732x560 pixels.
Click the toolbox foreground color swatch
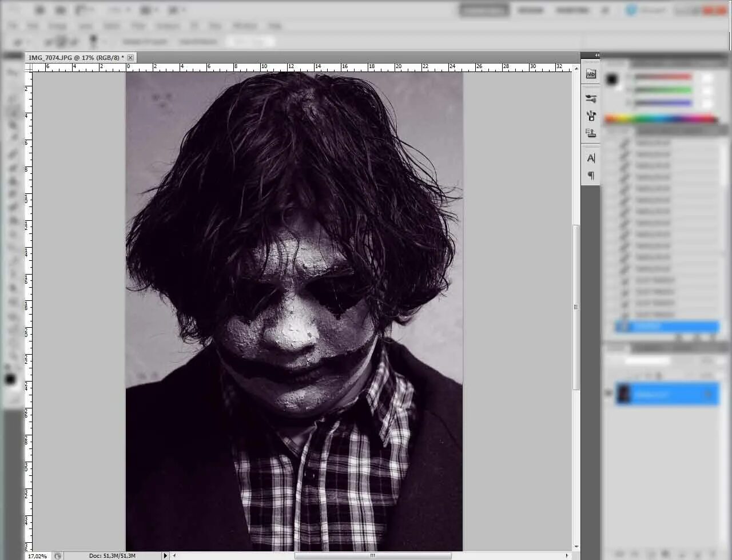(x=10, y=379)
